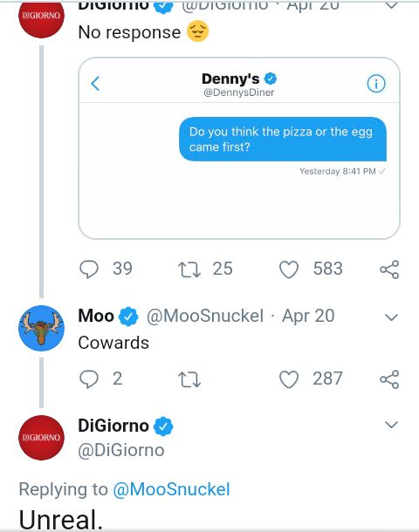Retweet DiGiorno's No response tweet
The width and height of the screenshot is (419, 532).
pos(189,269)
